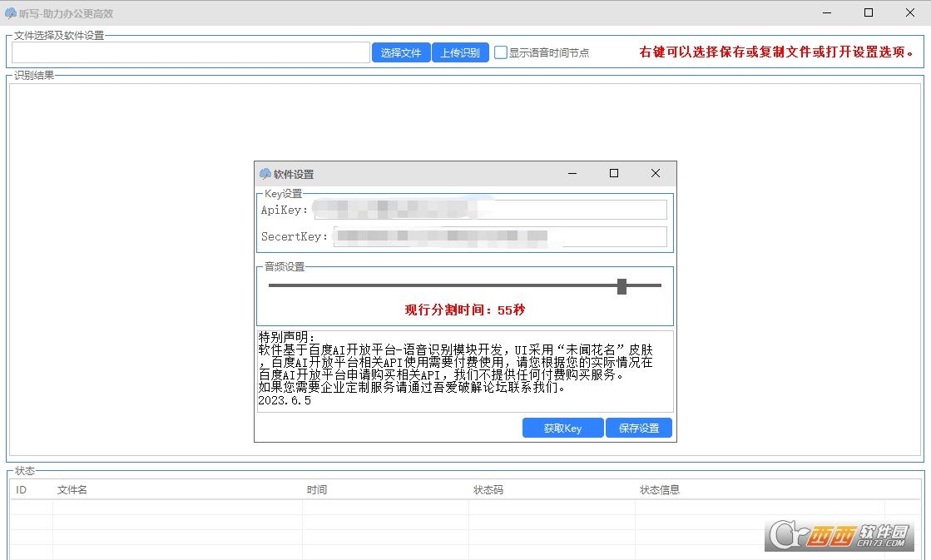Click the audio split time slider handle
The image size is (931, 560).
point(621,285)
